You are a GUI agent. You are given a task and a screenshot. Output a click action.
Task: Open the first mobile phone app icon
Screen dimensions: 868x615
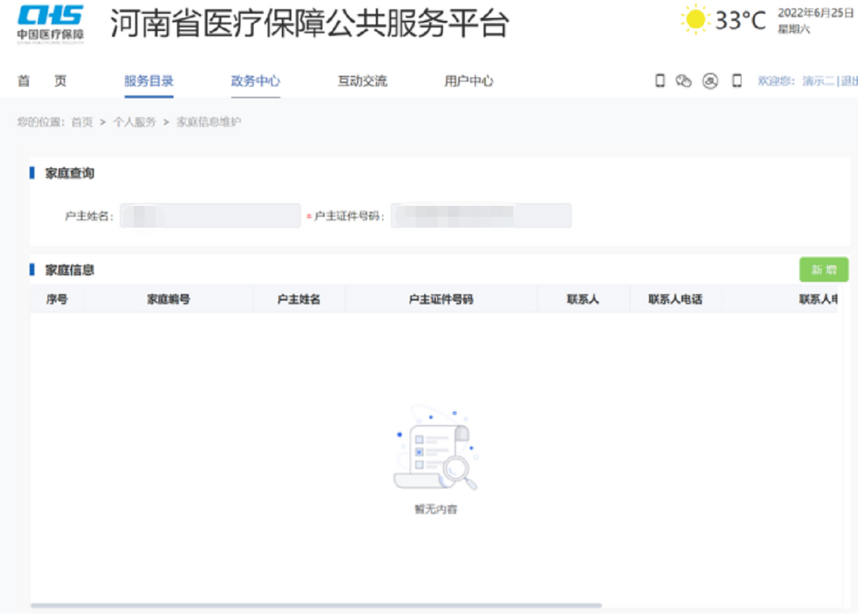click(659, 82)
